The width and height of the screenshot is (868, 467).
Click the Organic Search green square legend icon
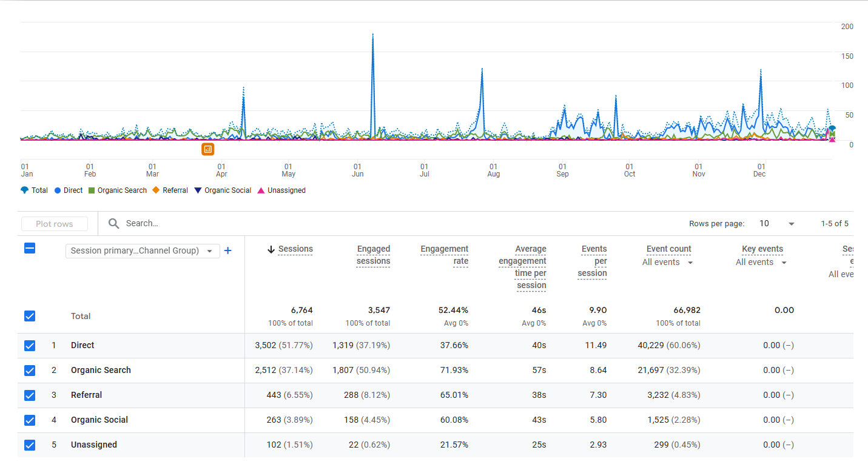coord(92,190)
